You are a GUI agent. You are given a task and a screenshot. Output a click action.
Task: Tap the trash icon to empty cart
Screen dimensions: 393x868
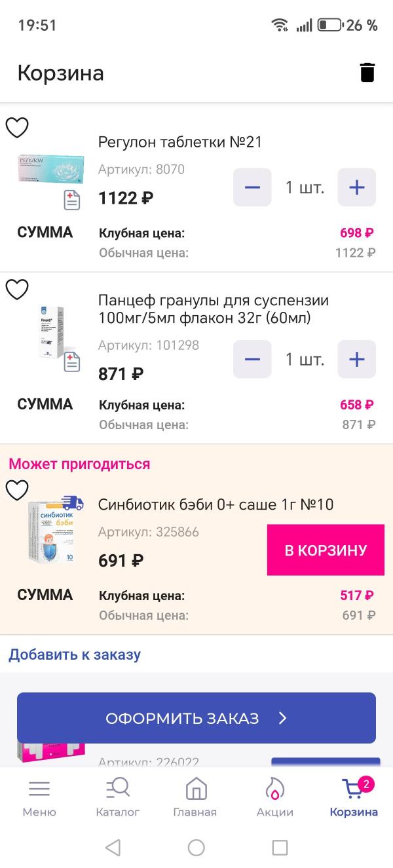[367, 72]
